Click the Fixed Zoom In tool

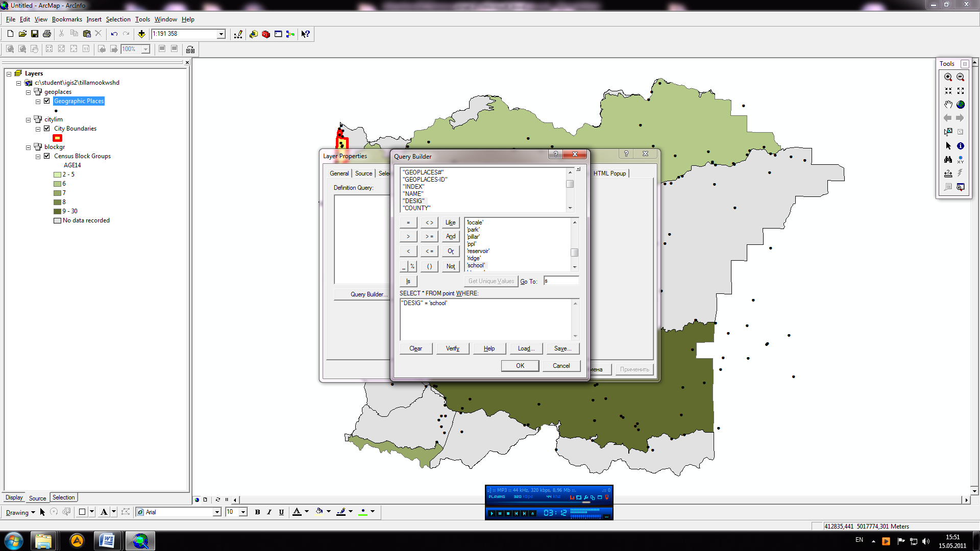[x=948, y=91]
